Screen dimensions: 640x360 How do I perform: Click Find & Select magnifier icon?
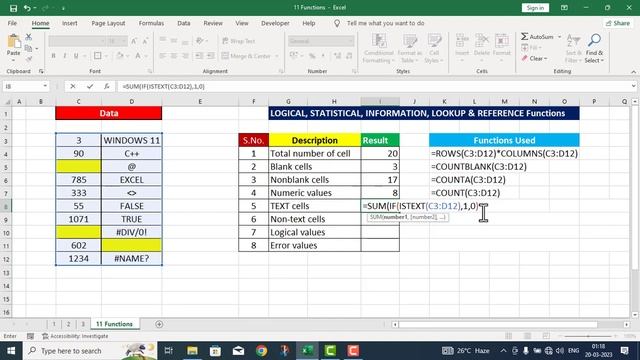(x=594, y=41)
